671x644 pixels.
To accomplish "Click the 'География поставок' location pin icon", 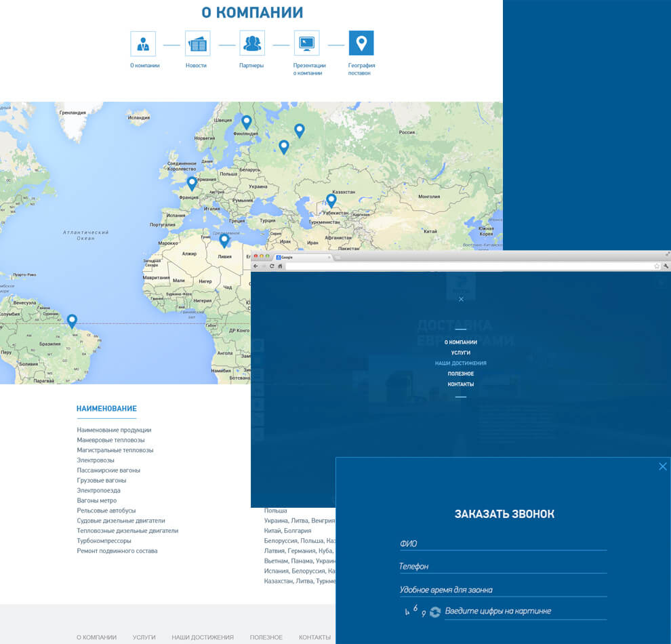I will click(361, 43).
